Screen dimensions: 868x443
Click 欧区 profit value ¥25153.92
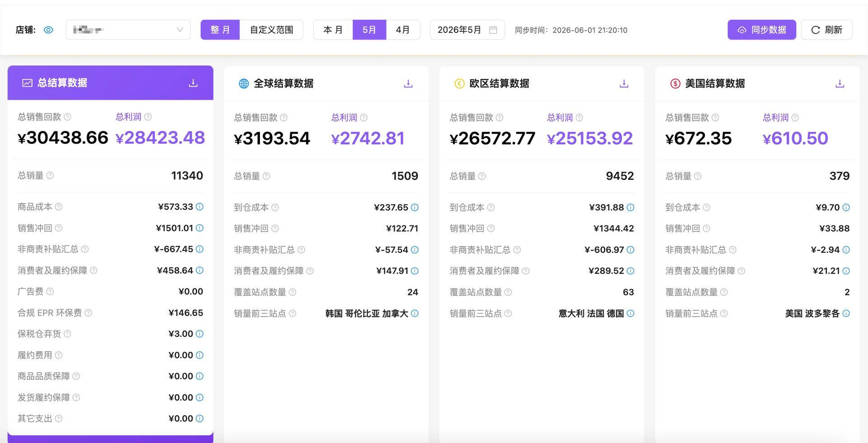pyautogui.click(x=590, y=138)
